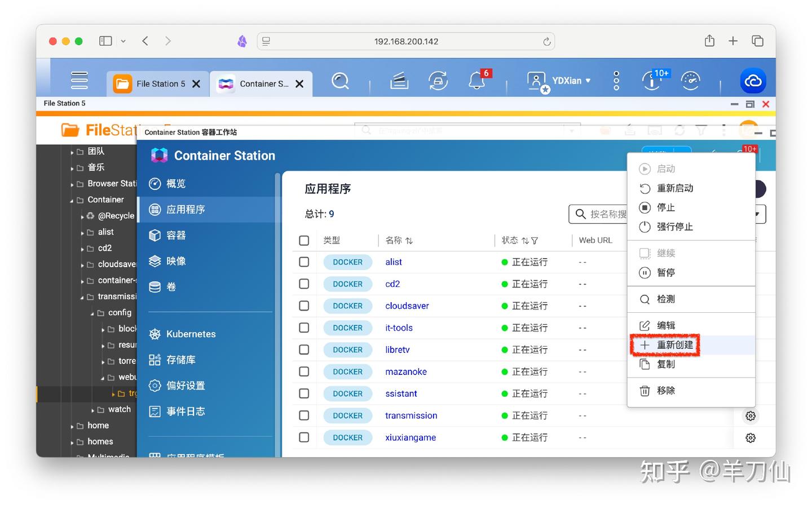This screenshot has width=812, height=505.
Task: Switch to the File Station 5 tab
Action: (160, 83)
